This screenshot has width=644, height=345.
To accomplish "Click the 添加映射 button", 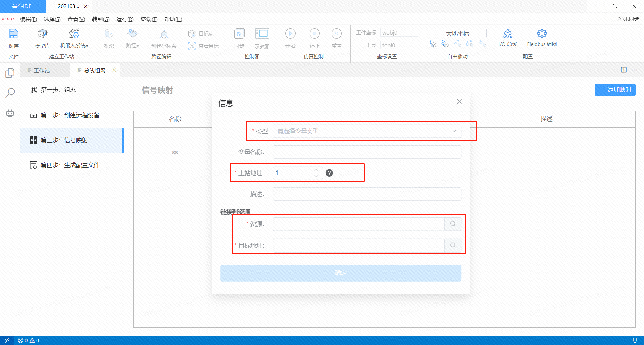I will click(615, 90).
